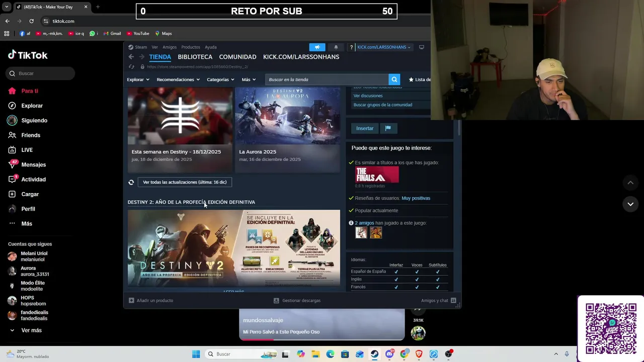Image resolution: width=644 pixels, height=362 pixels.
Task: Click the flag report icon beside Insertar
Action: pos(388,128)
